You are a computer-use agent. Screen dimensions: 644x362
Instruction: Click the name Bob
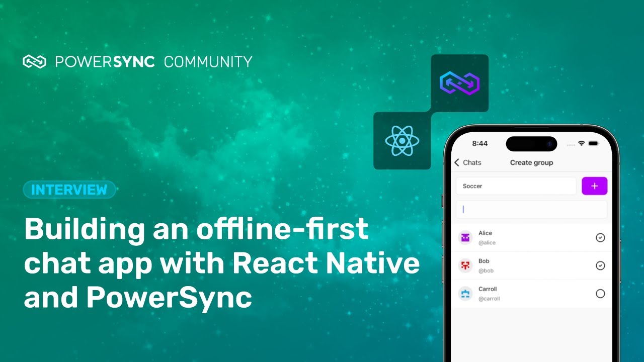pyautogui.click(x=484, y=261)
